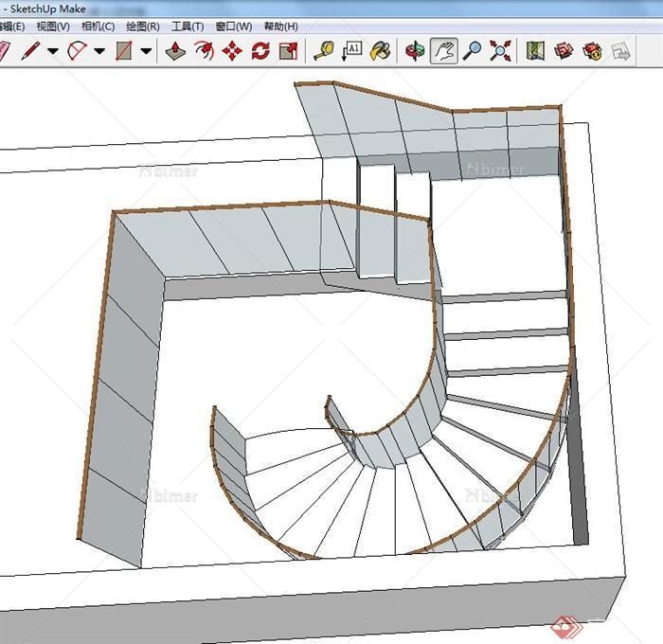Expand the dropdown arrow beside the Rectangle tool
663x644 pixels.
coord(146,51)
